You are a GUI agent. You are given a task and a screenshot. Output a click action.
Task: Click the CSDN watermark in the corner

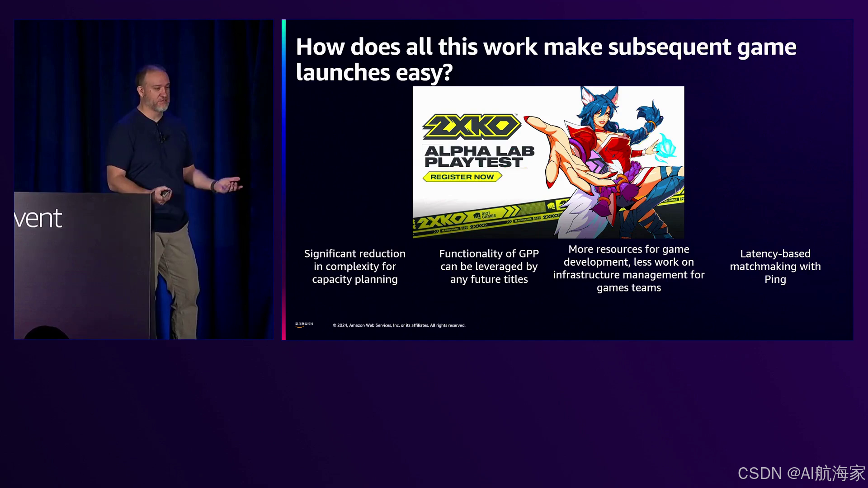[801, 473]
